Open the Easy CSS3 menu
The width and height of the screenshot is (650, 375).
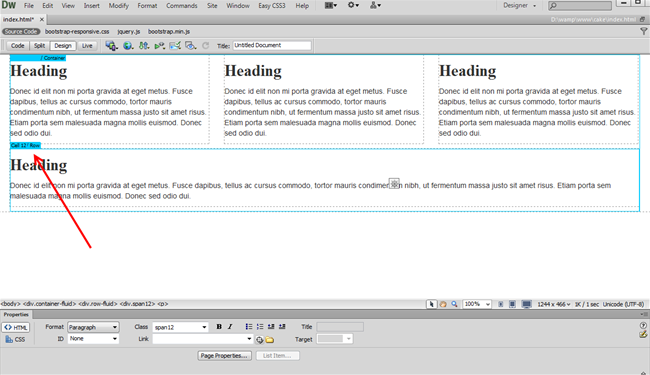point(272,6)
